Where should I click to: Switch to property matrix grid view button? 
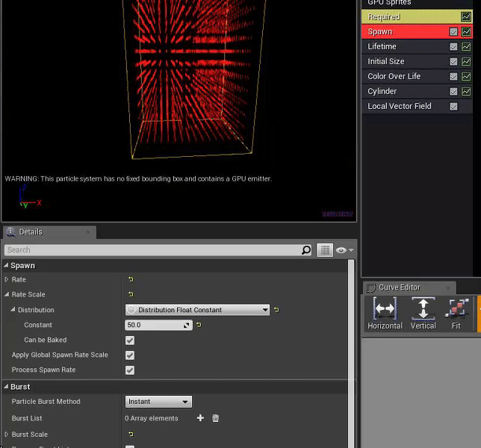[325, 250]
